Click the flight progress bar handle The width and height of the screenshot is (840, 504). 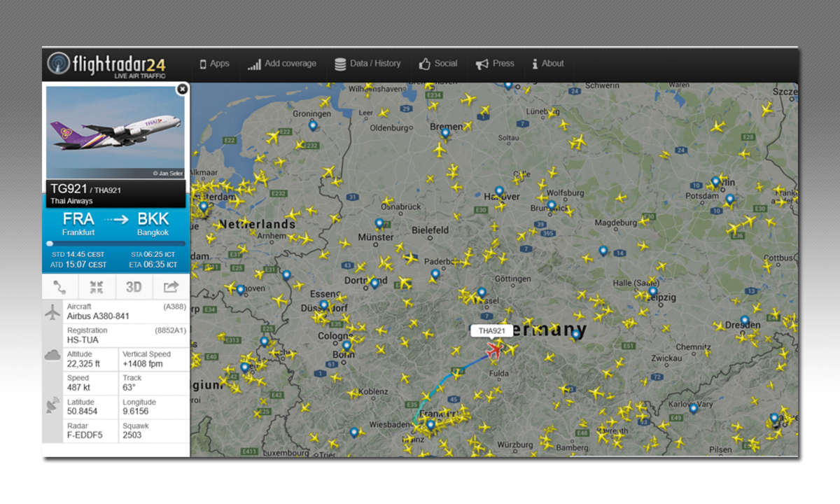pos(50,244)
